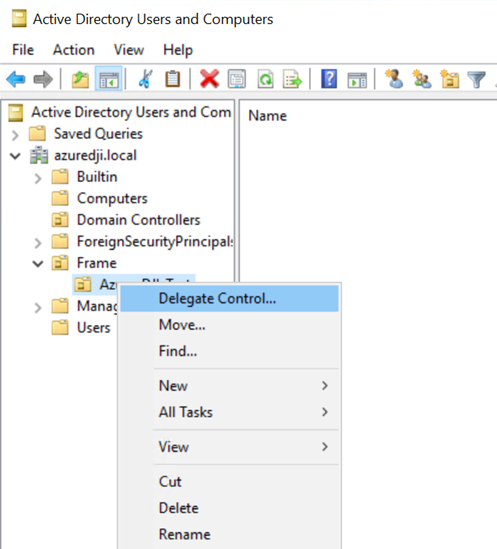Image resolution: width=497 pixels, height=549 pixels.
Task: Choose Rename from context menu
Action: [229, 534]
